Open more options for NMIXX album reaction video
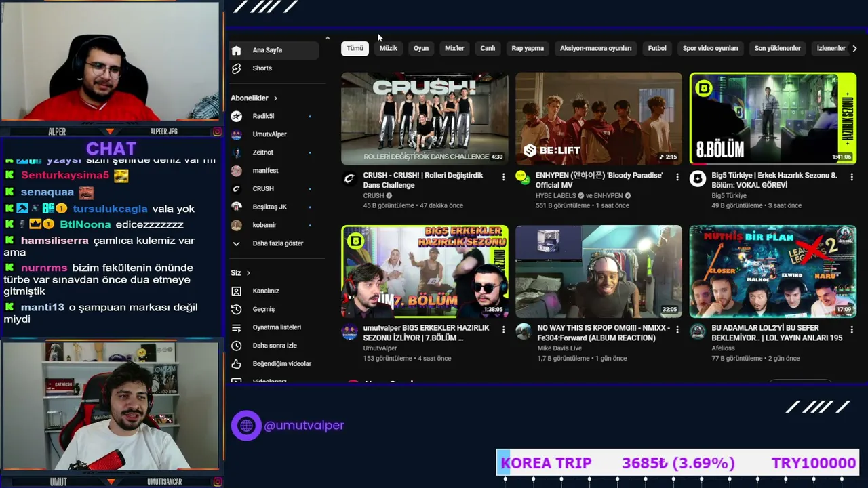Image resolution: width=868 pixels, height=488 pixels. pos(677,329)
